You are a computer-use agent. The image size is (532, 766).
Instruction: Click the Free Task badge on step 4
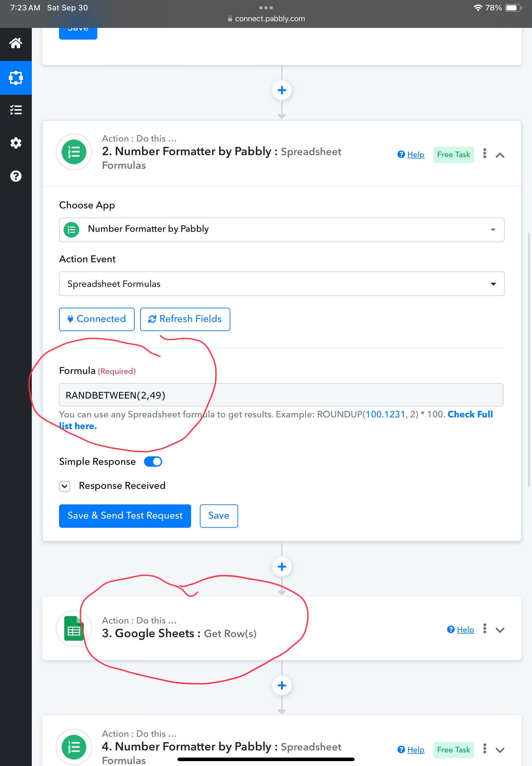[453, 749]
